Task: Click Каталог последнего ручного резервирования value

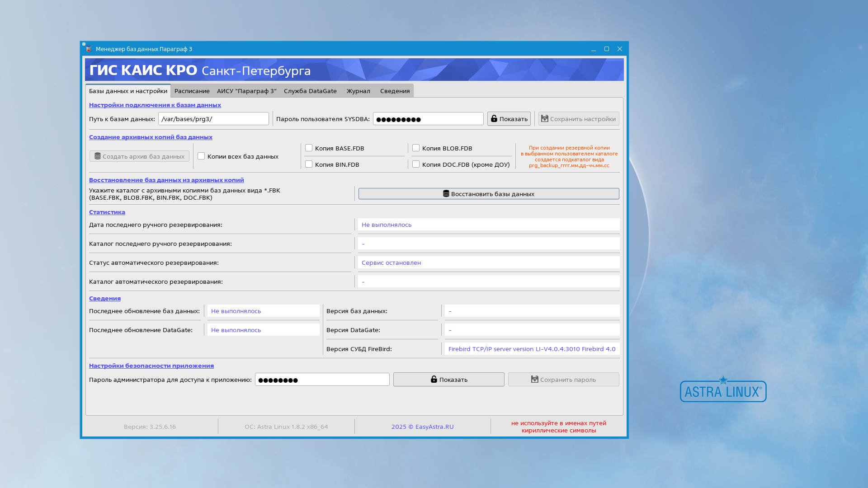Action: click(489, 244)
